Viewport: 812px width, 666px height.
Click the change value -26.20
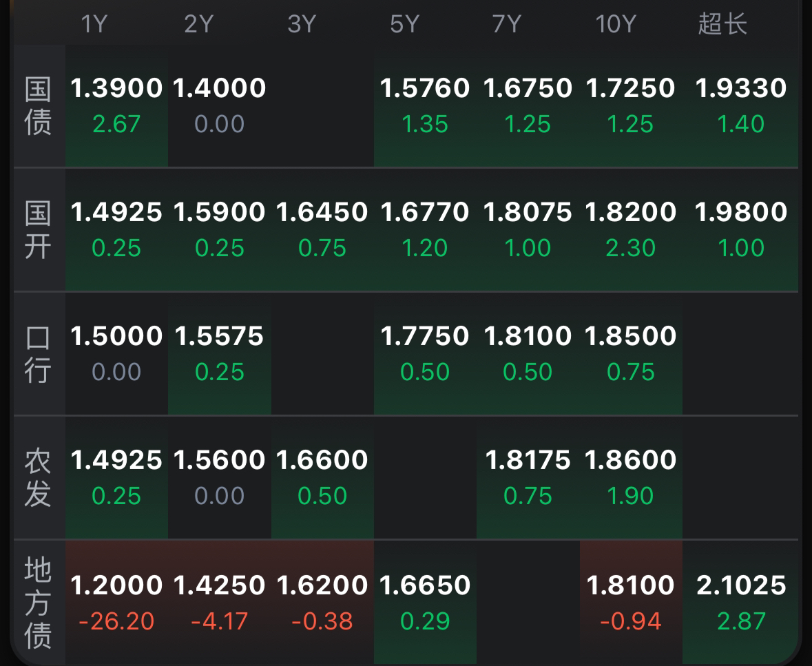[x=116, y=621]
